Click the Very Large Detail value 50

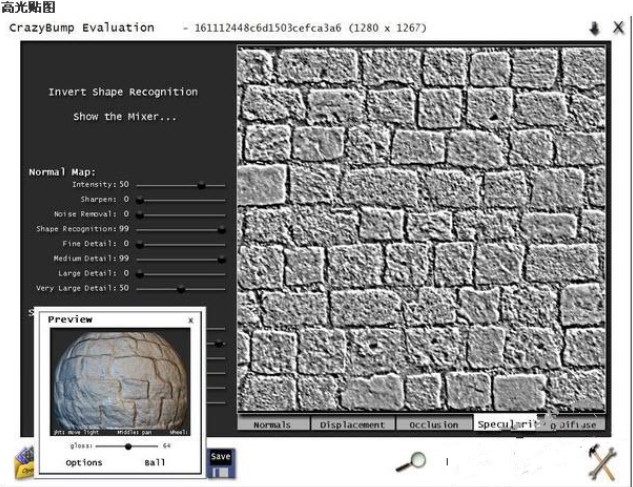pos(124,288)
